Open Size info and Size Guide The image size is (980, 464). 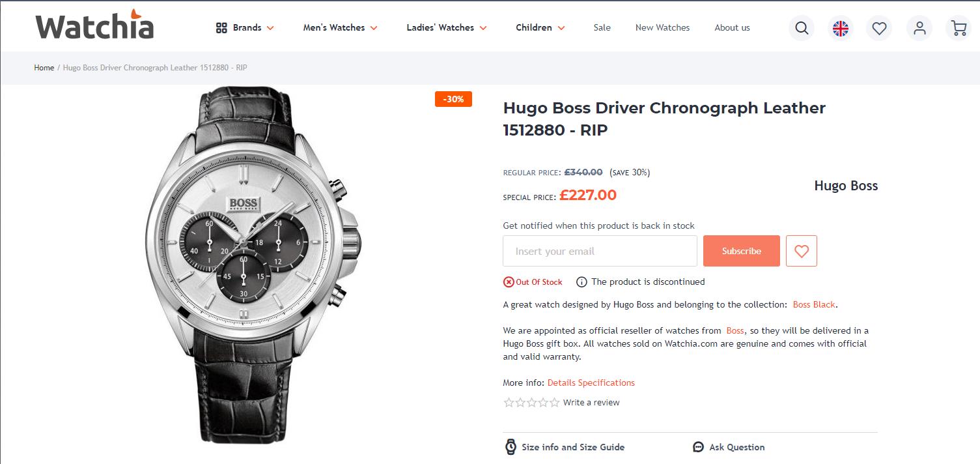click(565, 447)
